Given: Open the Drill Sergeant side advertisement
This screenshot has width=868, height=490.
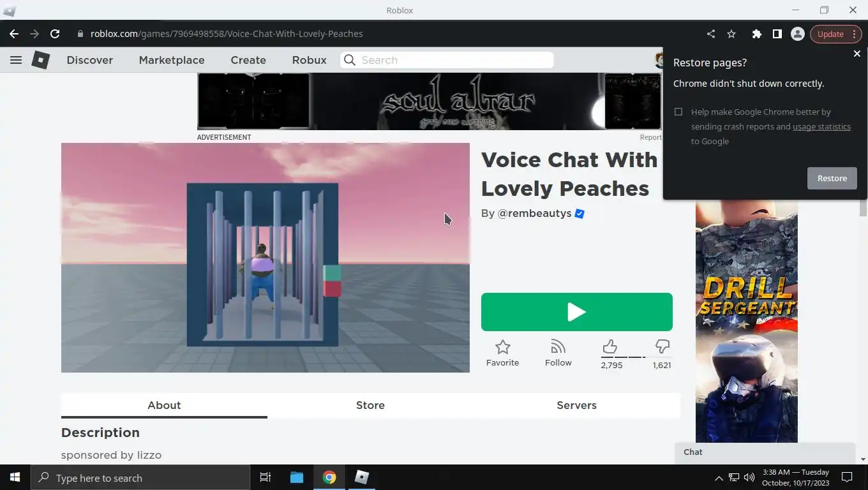Looking at the screenshot, I should click(x=746, y=321).
